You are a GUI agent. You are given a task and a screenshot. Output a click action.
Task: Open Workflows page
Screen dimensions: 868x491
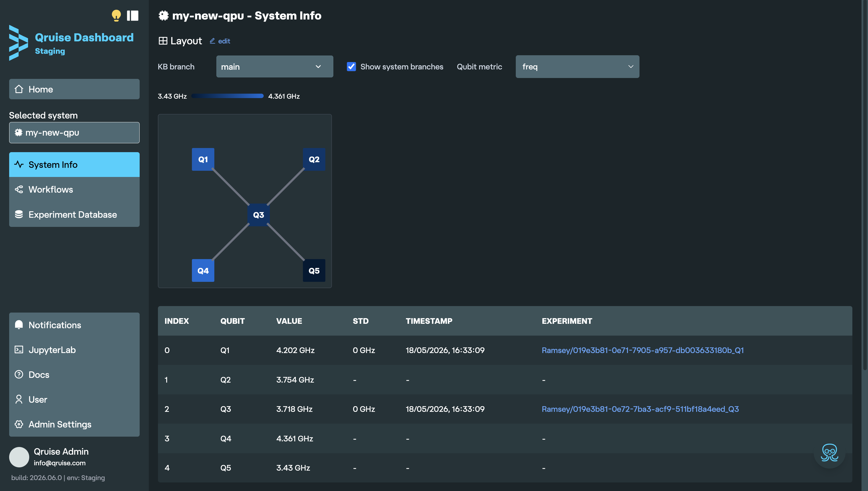coord(74,190)
